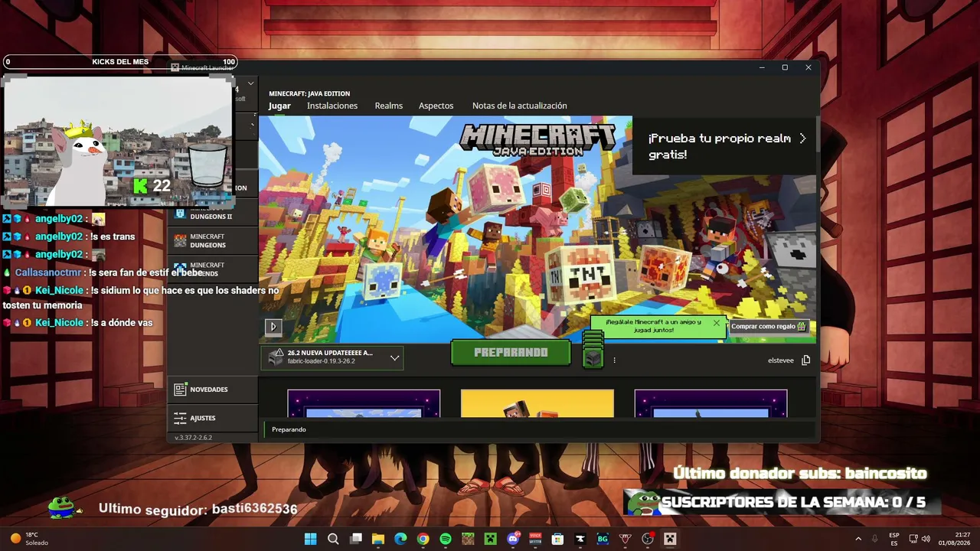Open the volume control in the system tray
The height and width of the screenshot is (551, 980).
pyautogui.click(x=926, y=539)
